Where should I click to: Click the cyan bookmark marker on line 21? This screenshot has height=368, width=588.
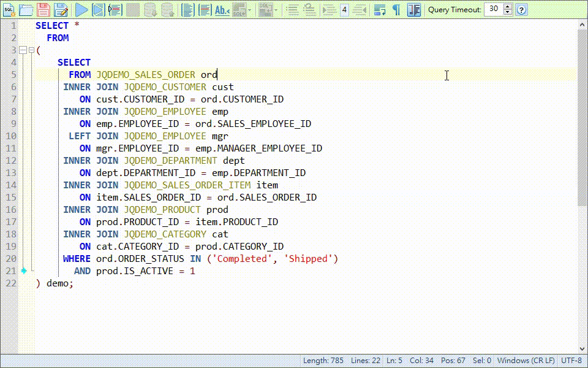(x=24, y=270)
